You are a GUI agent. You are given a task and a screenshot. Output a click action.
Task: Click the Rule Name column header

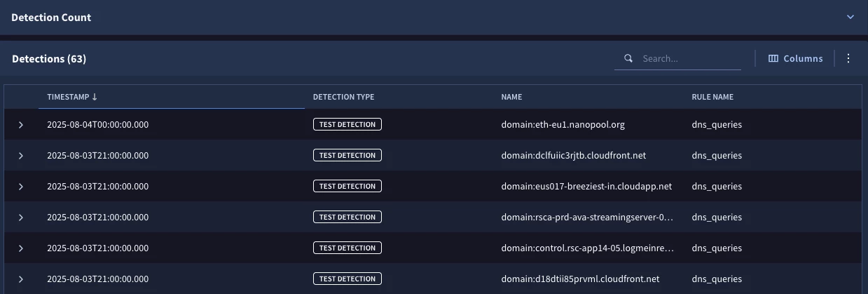tap(712, 97)
